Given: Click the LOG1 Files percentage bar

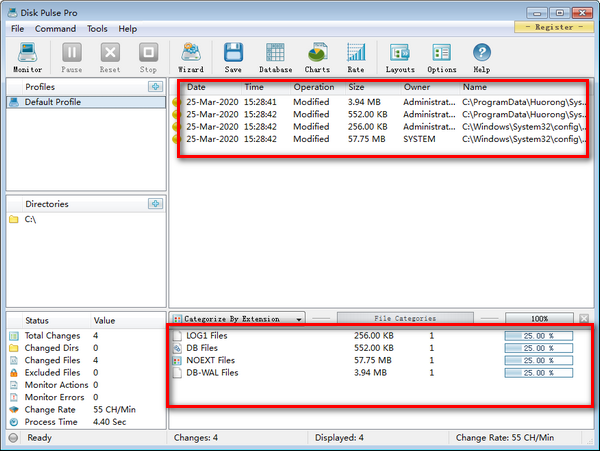Looking at the screenshot, I should [x=538, y=336].
